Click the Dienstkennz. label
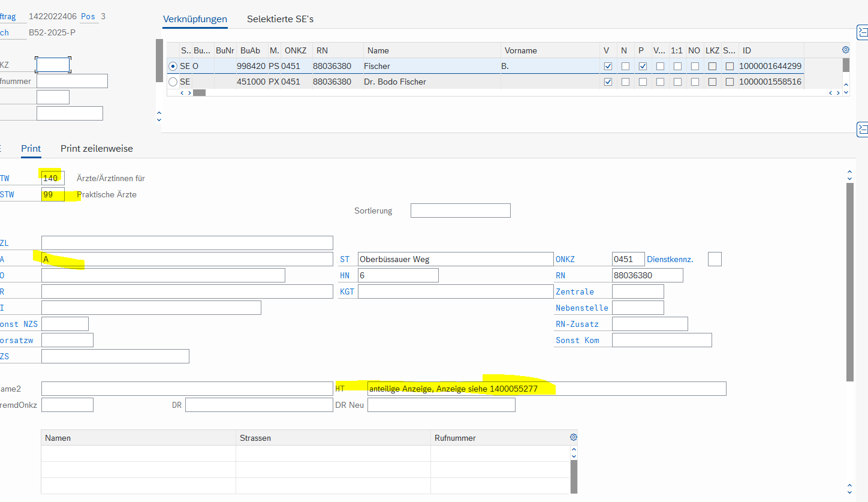The image size is (868, 502). point(670,259)
